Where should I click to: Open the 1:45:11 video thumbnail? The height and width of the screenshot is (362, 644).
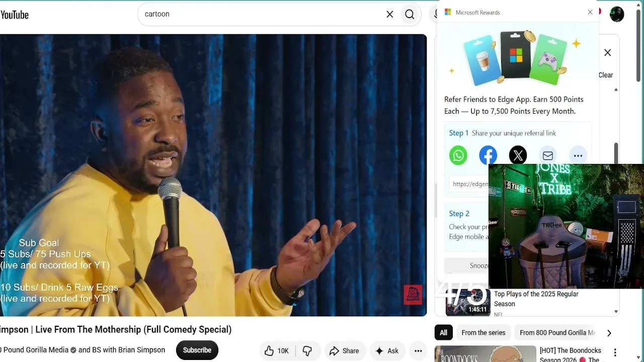tap(467, 303)
